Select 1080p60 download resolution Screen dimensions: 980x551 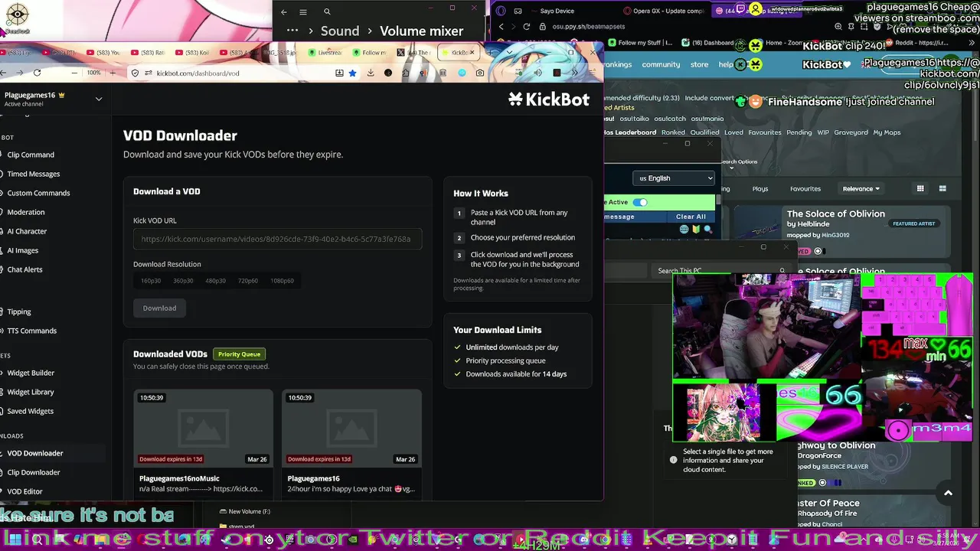(x=282, y=281)
